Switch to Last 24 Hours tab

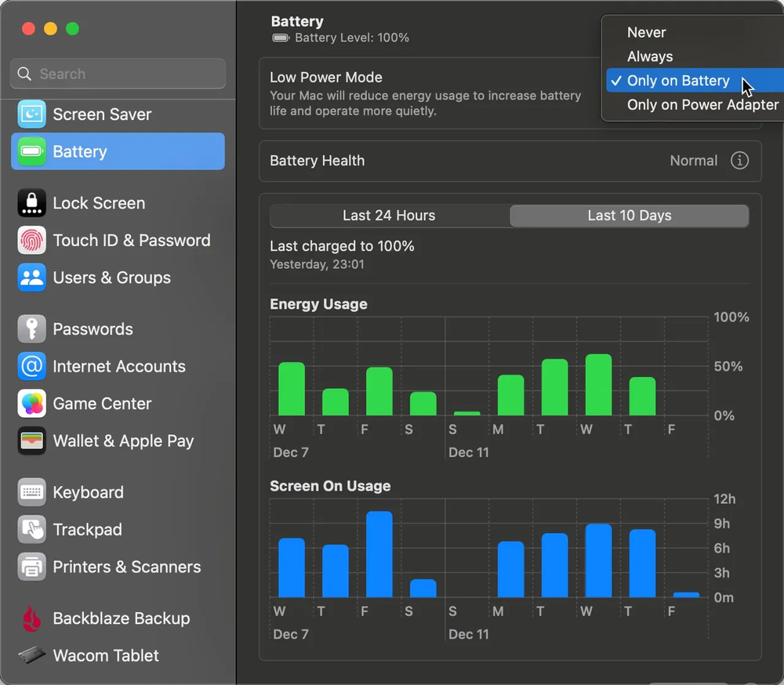(x=389, y=216)
